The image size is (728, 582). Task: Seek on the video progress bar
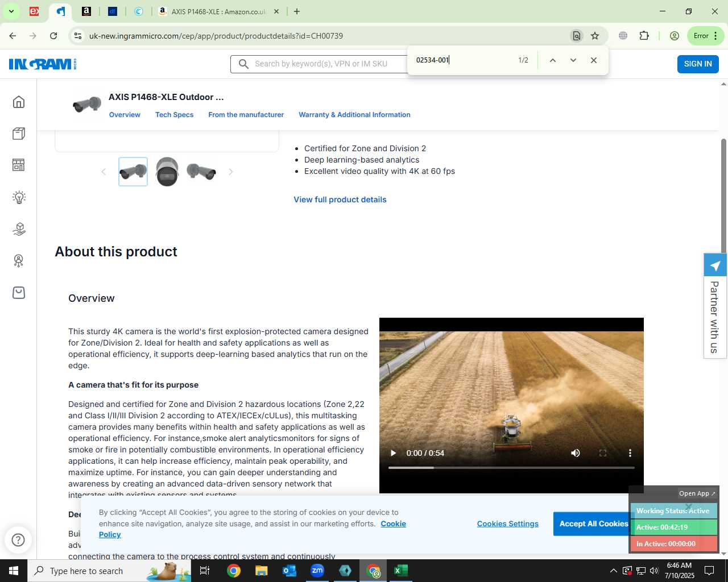pos(511,468)
